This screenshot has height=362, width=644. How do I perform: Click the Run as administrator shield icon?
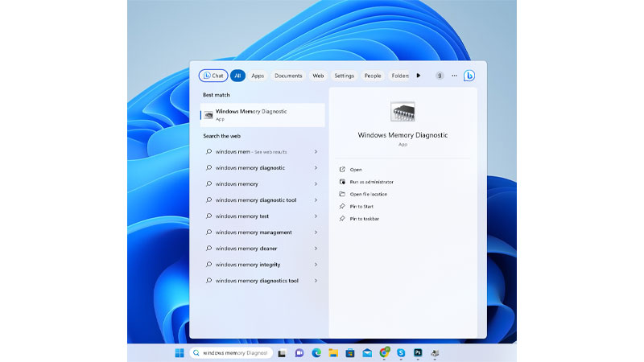pyautogui.click(x=342, y=182)
